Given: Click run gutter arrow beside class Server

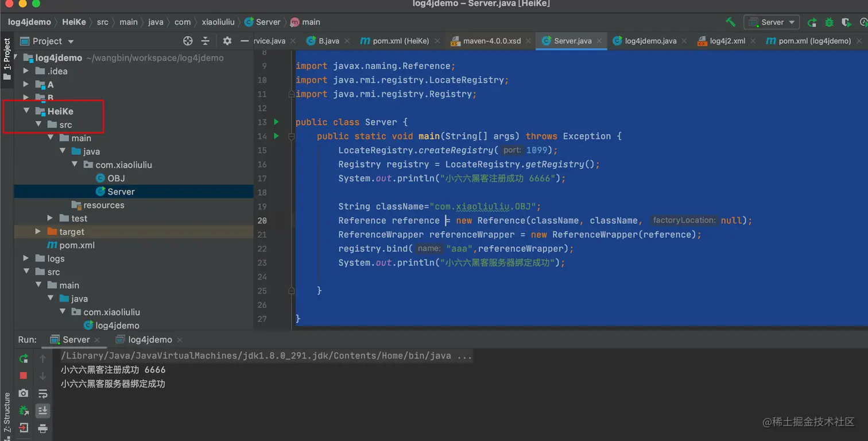Looking at the screenshot, I should tap(276, 122).
